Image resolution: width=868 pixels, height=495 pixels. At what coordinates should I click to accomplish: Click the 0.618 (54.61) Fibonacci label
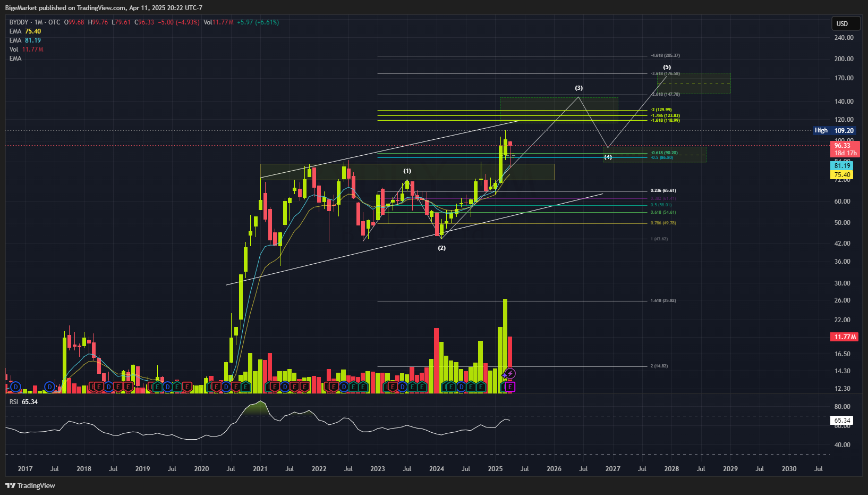click(x=663, y=213)
